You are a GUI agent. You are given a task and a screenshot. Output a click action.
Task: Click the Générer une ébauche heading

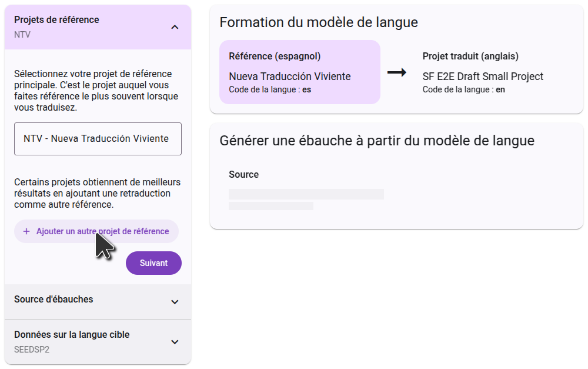pyautogui.click(x=376, y=141)
